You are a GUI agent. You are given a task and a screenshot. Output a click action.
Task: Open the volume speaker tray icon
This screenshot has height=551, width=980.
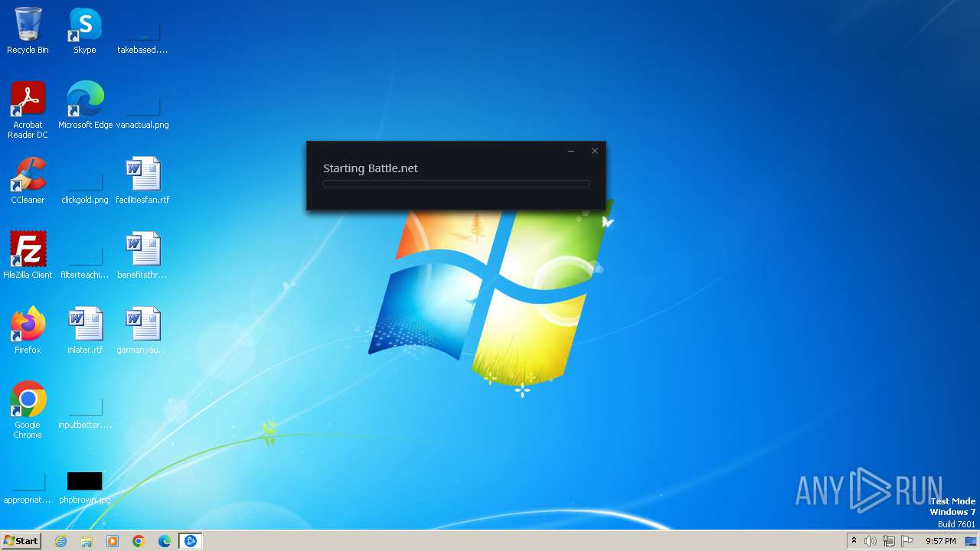pyautogui.click(x=871, y=541)
